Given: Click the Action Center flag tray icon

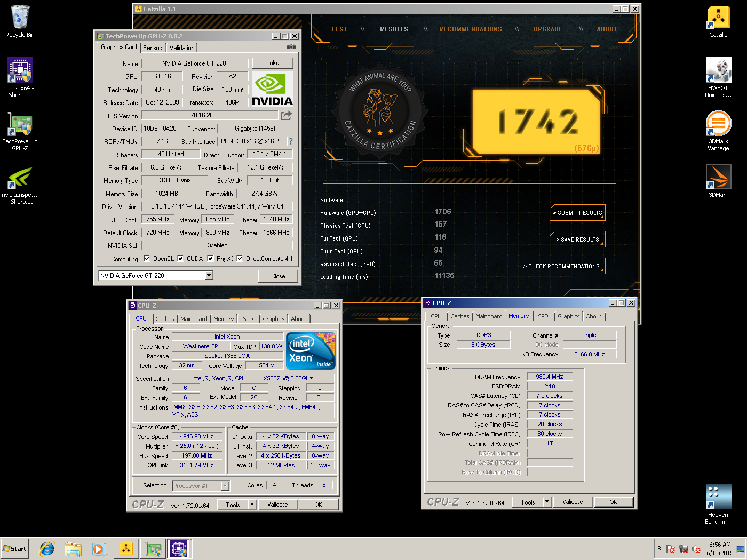Looking at the screenshot, I should [671, 549].
